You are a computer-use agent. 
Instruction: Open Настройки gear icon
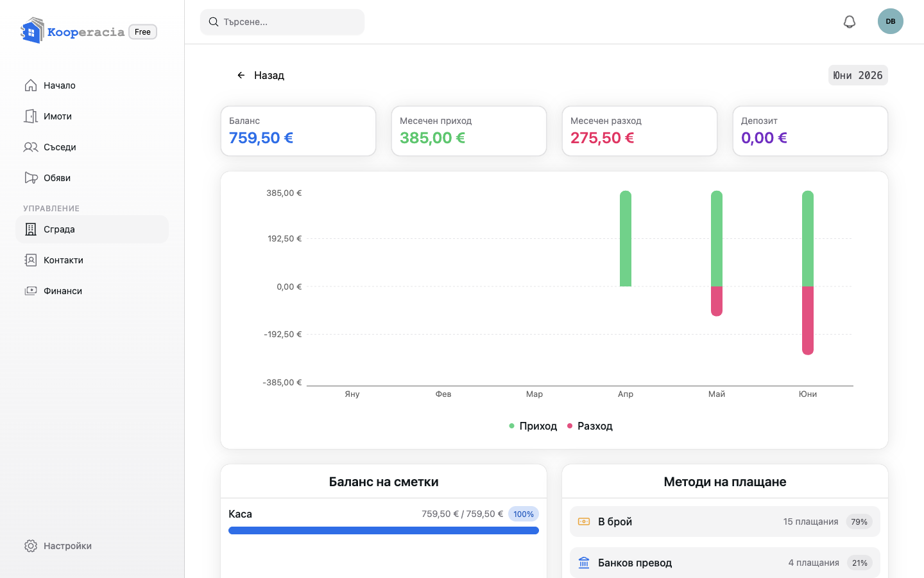point(31,546)
